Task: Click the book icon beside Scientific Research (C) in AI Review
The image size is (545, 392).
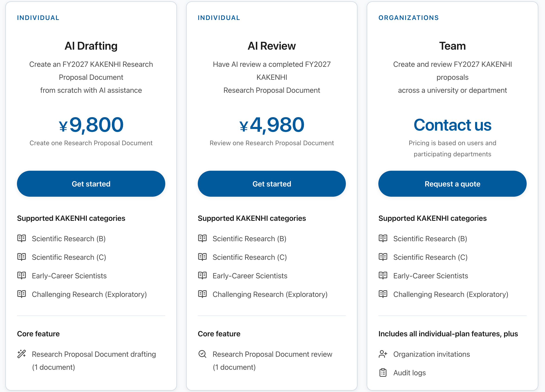Action: tap(202, 257)
